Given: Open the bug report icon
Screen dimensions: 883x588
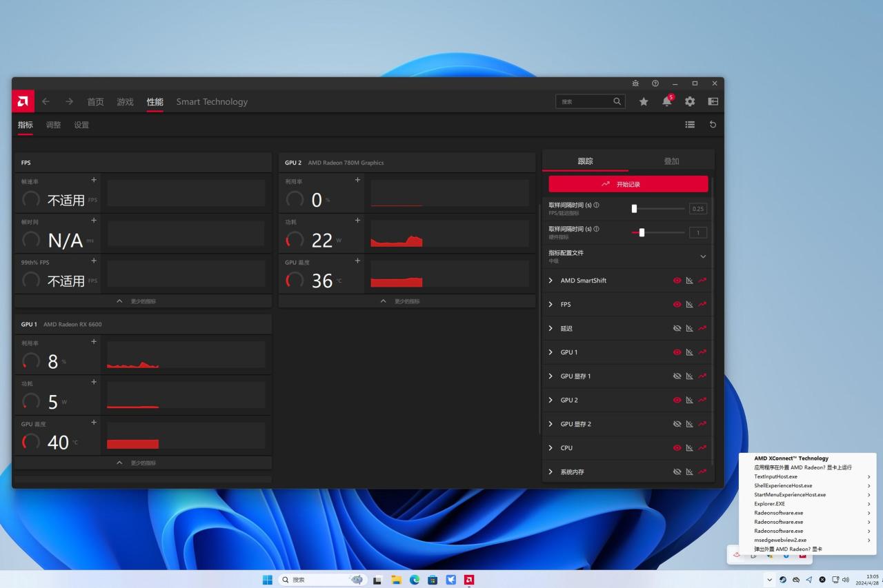Looking at the screenshot, I should 635,83.
